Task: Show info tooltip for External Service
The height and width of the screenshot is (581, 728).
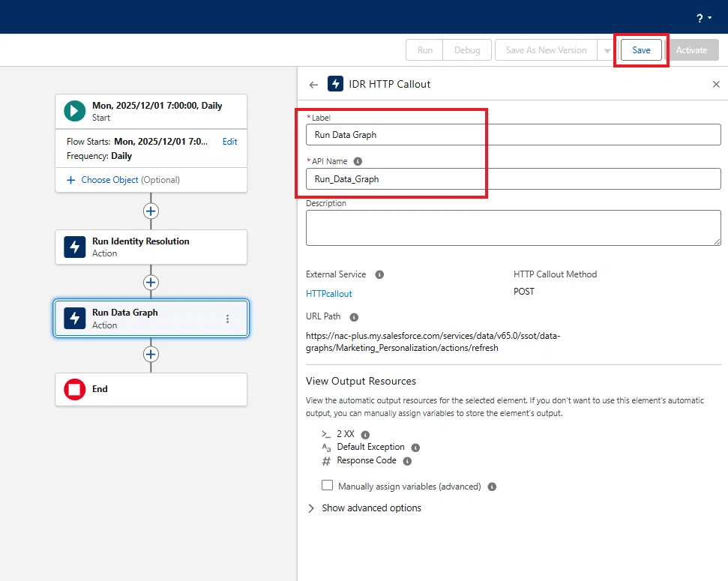Action: point(379,274)
